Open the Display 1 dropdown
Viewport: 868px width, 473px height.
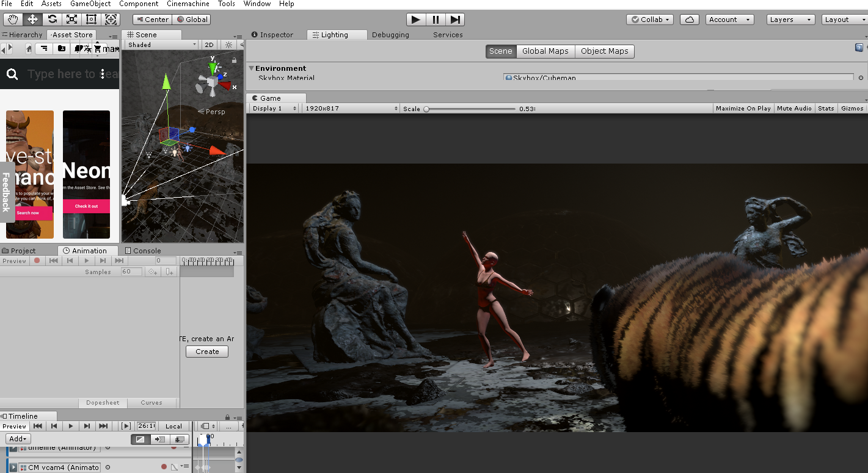[274, 108]
